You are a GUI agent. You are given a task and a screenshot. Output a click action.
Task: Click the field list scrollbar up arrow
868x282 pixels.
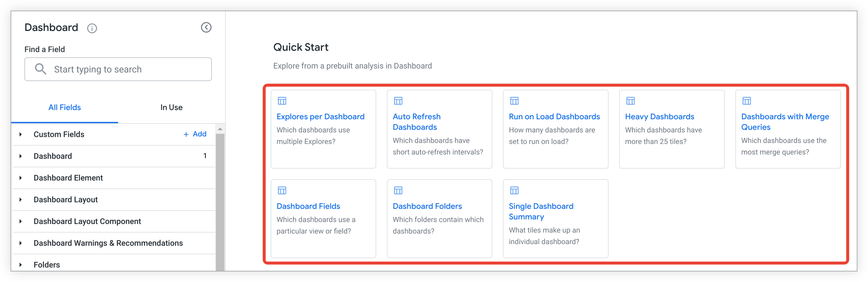click(x=220, y=129)
